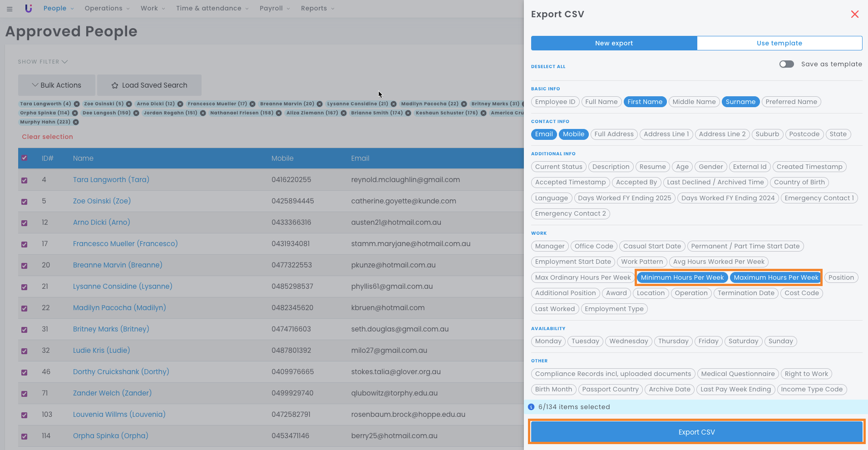Uncheck the select-all header checkbox
The width and height of the screenshot is (868, 450).
coord(25,158)
